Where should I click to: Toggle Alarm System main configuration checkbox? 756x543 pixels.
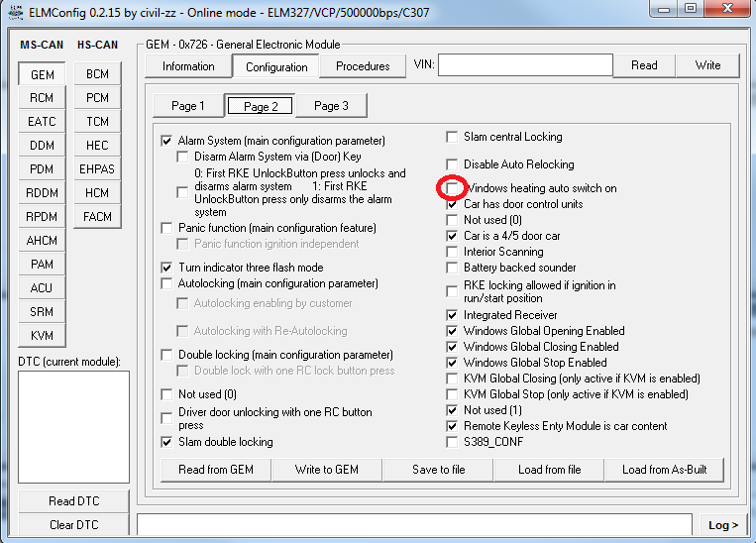(166, 141)
